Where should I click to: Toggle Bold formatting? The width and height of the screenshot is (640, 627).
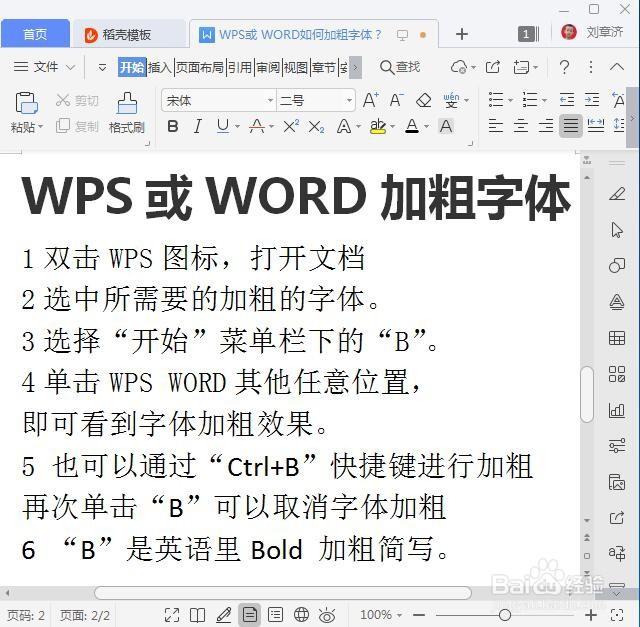pos(173,126)
